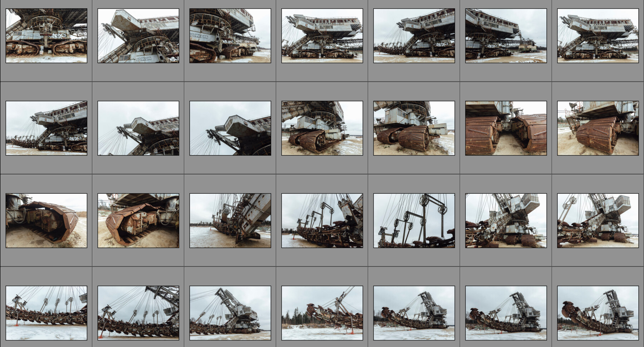Image resolution: width=644 pixels, height=347 pixels.
Task: Click the third top-row close-up of the cab structure
Action: (230, 36)
